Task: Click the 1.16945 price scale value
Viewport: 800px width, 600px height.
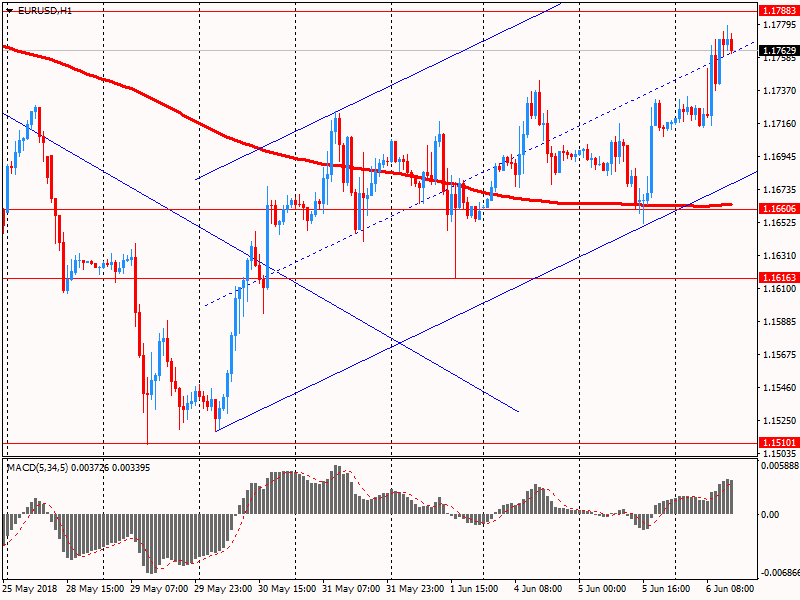Action: pyautogui.click(x=779, y=156)
